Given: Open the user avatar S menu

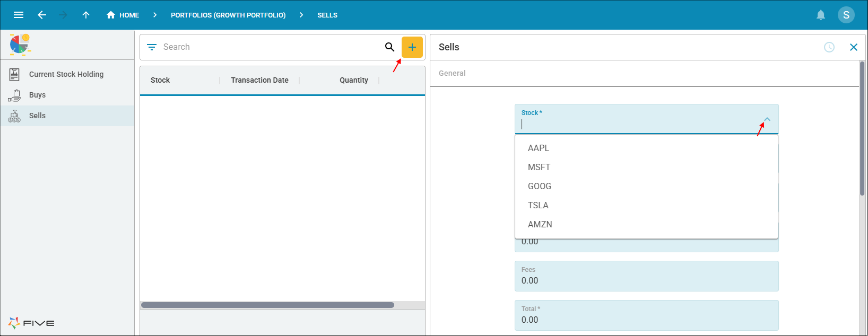Looking at the screenshot, I should [846, 15].
